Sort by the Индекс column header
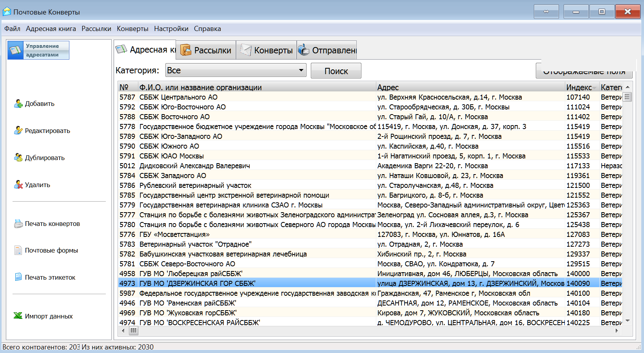Image resolution: width=644 pixels, height=353 pixels. (x=582, y=87)
